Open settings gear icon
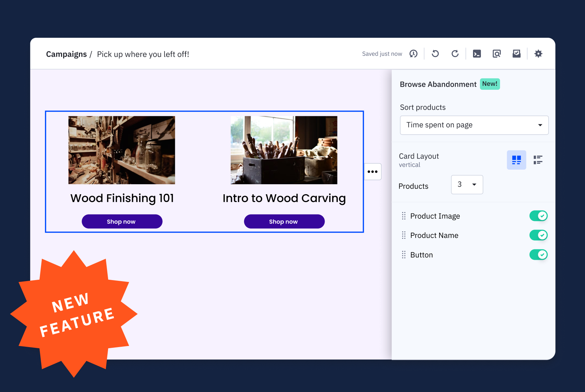This screenshot has height=392, width=585. [x=538, y=54]
